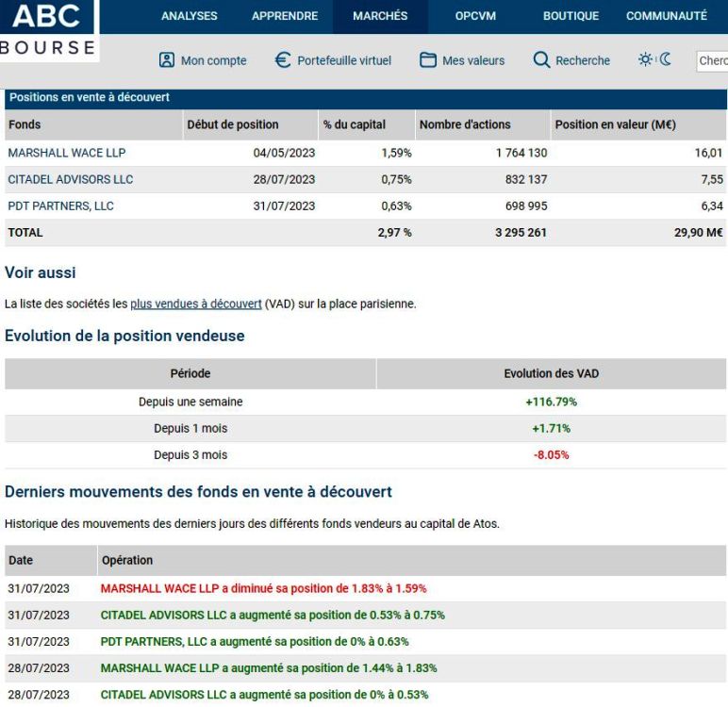This screenshot has width=728, height=707.
Task: Focus the search input field
Action: tap(712, 61)
